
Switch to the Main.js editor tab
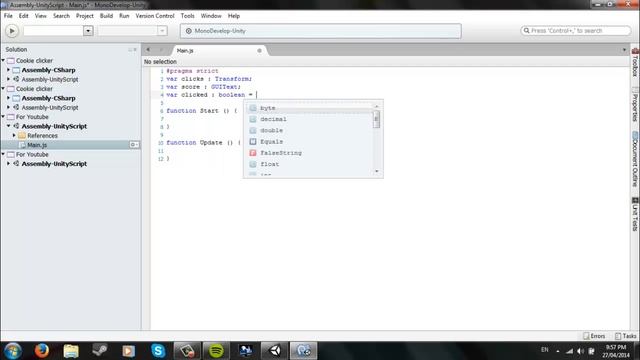185,51
